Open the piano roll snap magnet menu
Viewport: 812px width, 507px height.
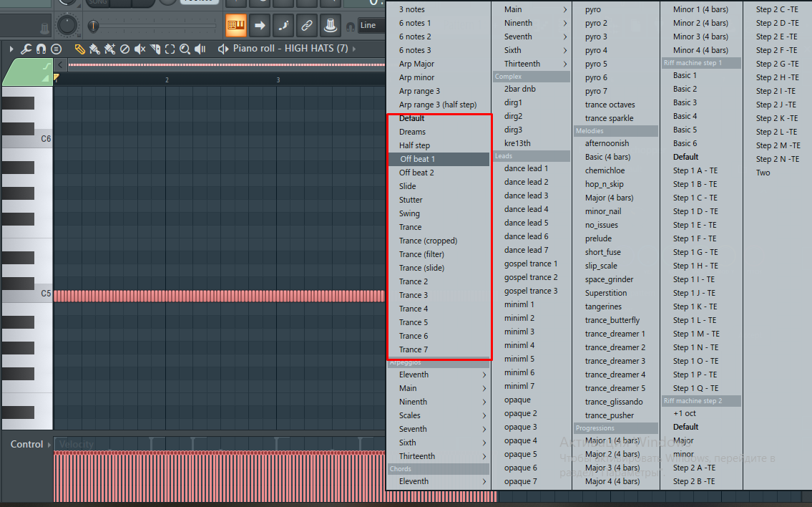pos(41,49)
